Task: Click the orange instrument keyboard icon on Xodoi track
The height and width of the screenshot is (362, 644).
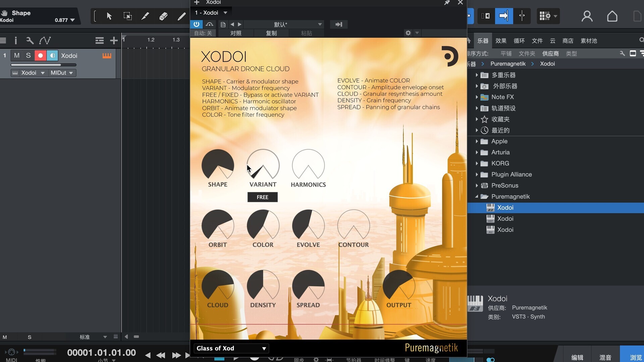Action: [107, 56]
